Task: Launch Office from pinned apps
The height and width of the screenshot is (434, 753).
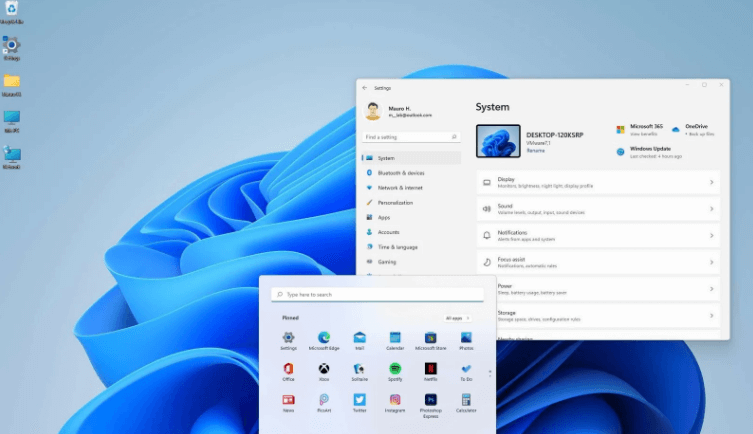Action: click(x=289, y=372)
